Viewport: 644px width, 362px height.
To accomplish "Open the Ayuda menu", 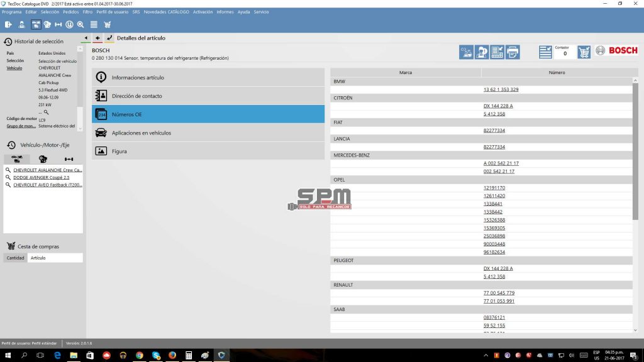I will pos(243,12).
